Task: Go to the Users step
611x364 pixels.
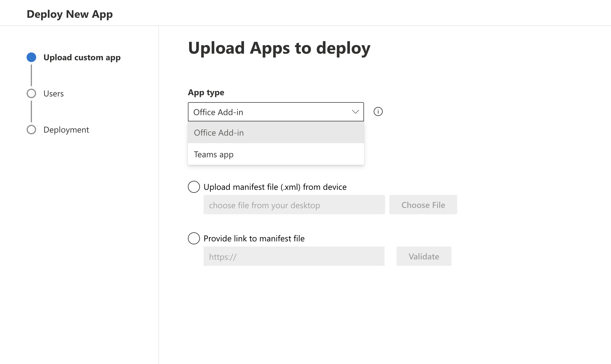Action: (54, 94)
